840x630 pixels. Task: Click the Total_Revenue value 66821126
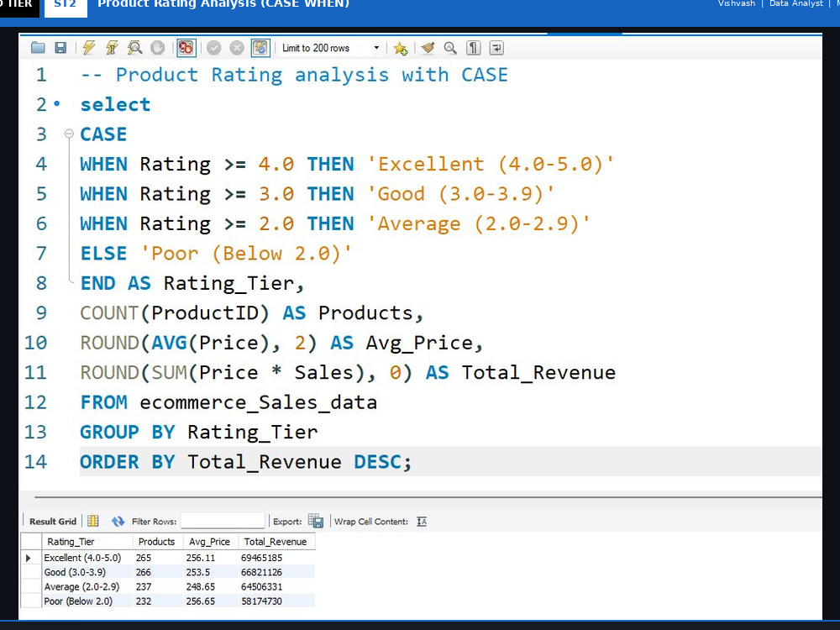tap(261, 572)
